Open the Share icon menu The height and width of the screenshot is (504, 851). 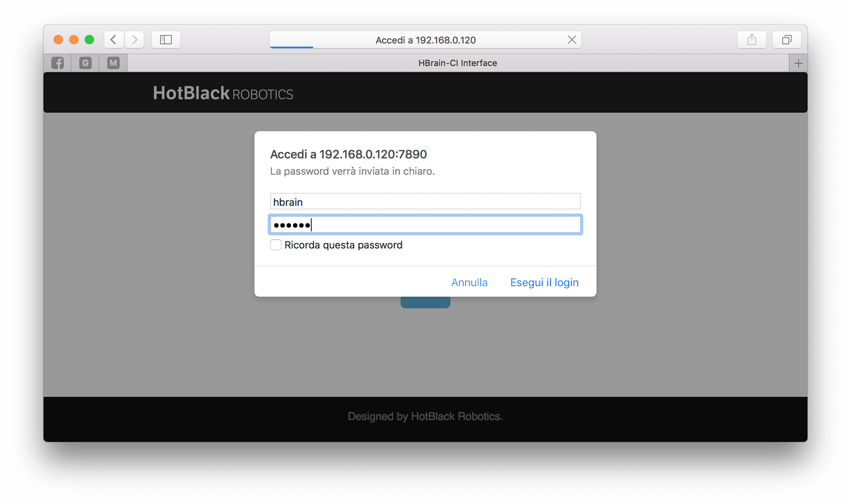click(x=752, y=40)
